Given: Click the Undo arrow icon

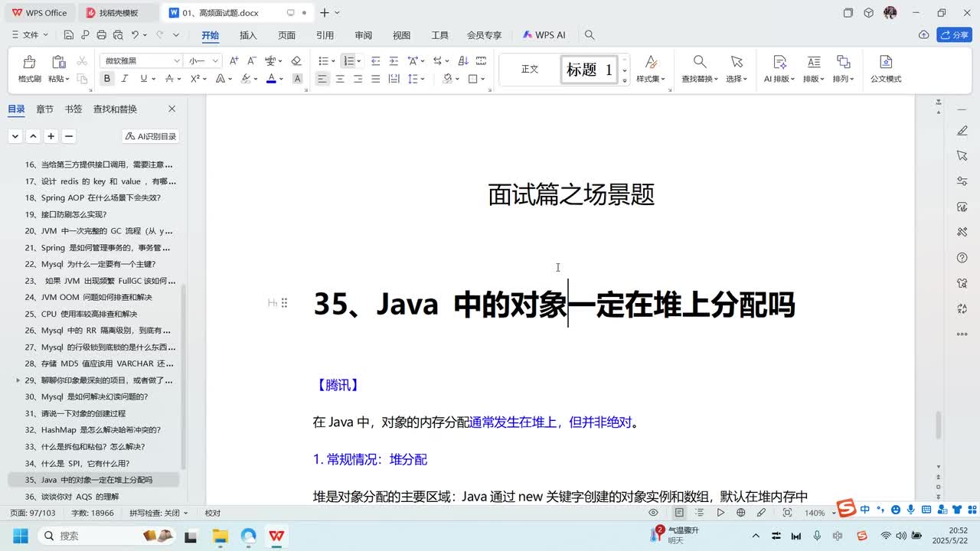Looking at the screenshot, I should (135, 34).
